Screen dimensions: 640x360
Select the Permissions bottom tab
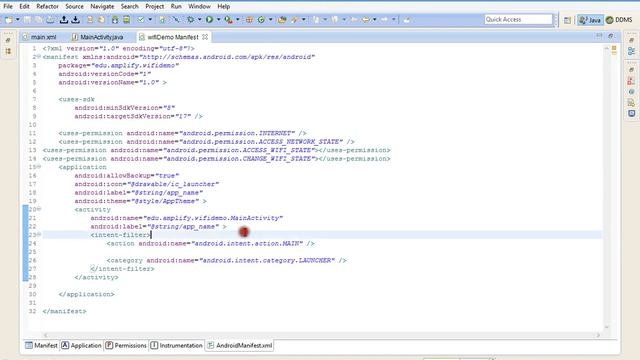(x=126, y=345)
